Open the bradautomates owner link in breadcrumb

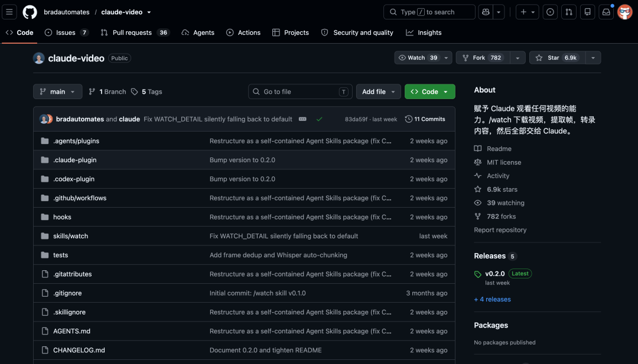click(67, 12)
